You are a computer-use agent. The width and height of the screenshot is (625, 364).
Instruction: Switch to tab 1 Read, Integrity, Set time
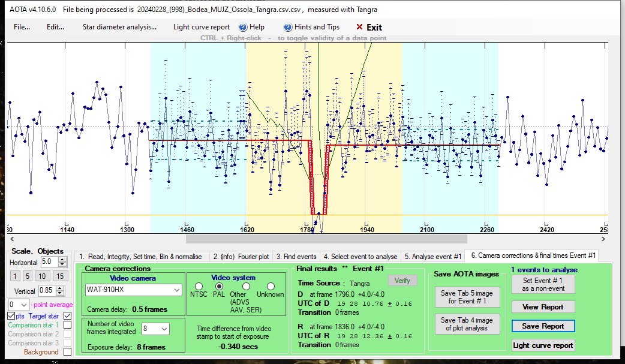tap(140, 256)
